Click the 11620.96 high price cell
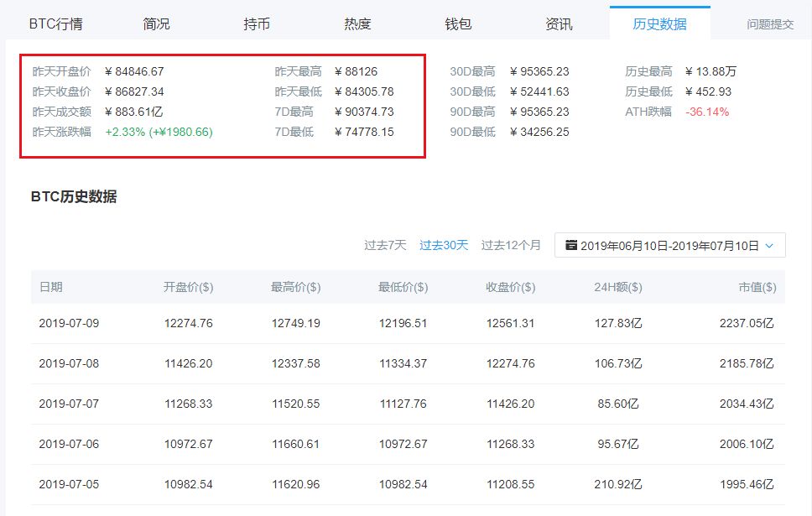Image resolution: width=812 pixels, height=516 pixels. click(296, 484)
